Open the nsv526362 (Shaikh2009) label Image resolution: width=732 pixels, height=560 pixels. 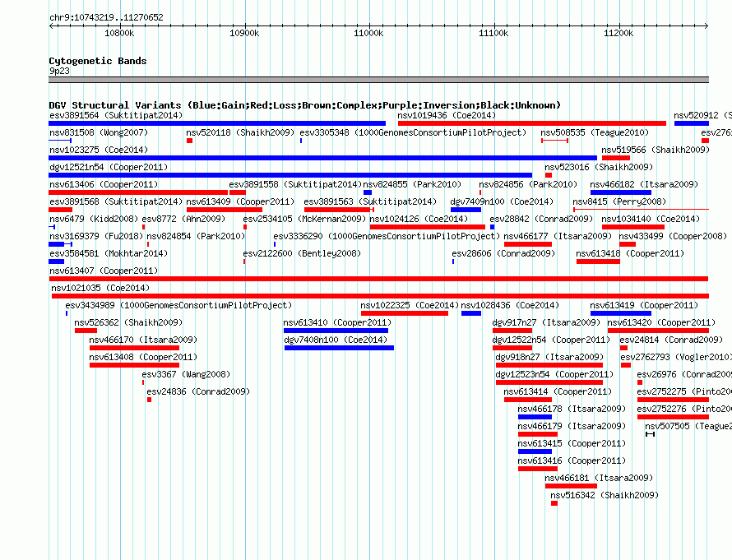pyautogui.click(x=128, y=322)
